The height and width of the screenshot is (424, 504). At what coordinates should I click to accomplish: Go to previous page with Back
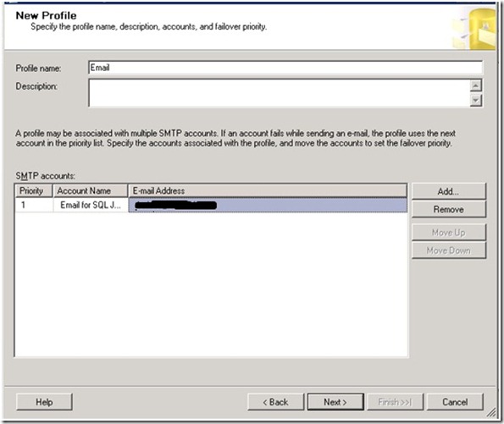(276, 402)
